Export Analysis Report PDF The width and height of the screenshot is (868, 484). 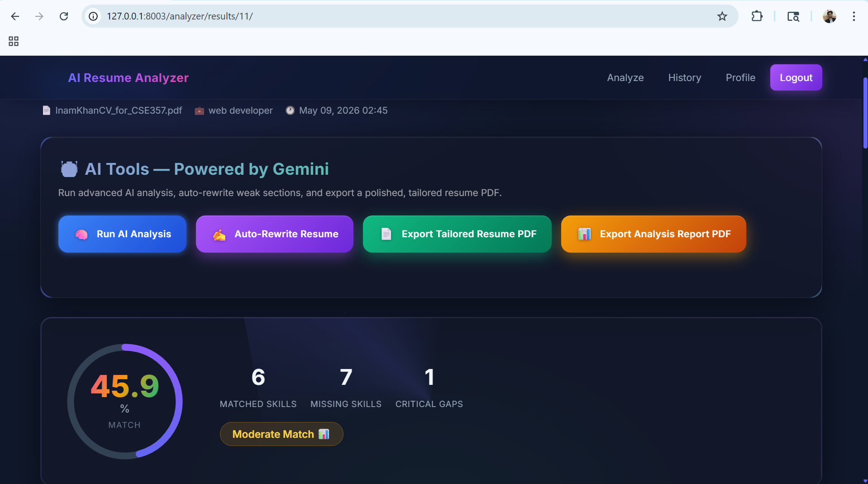[x=653, y=234]
